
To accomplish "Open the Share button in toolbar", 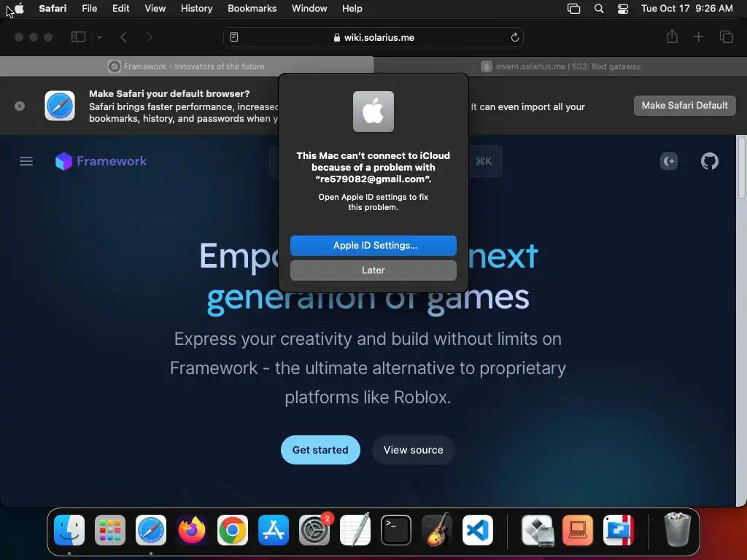I will tap(672, 36).
